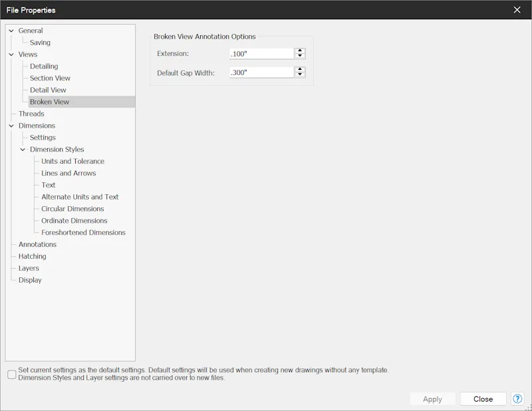The image size is (532, 411).
Task: Decrease Extension value with down arrow
Action: [300, 56]
